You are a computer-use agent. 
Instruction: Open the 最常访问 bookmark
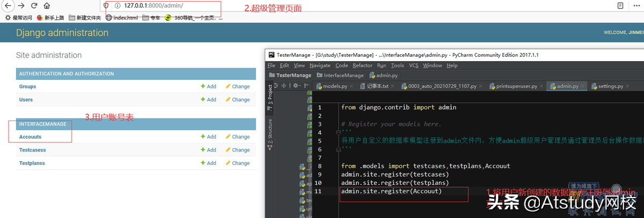pos(19,18)
